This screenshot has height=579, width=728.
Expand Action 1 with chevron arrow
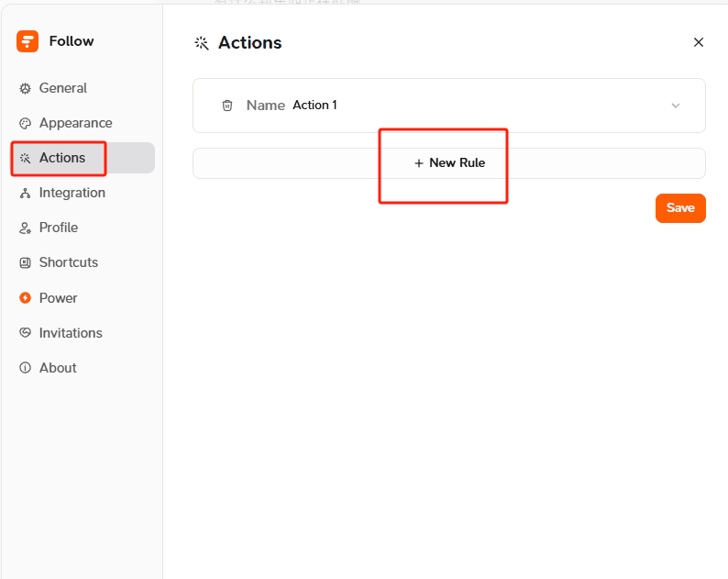pyautogui.click(x=676, y=106)
